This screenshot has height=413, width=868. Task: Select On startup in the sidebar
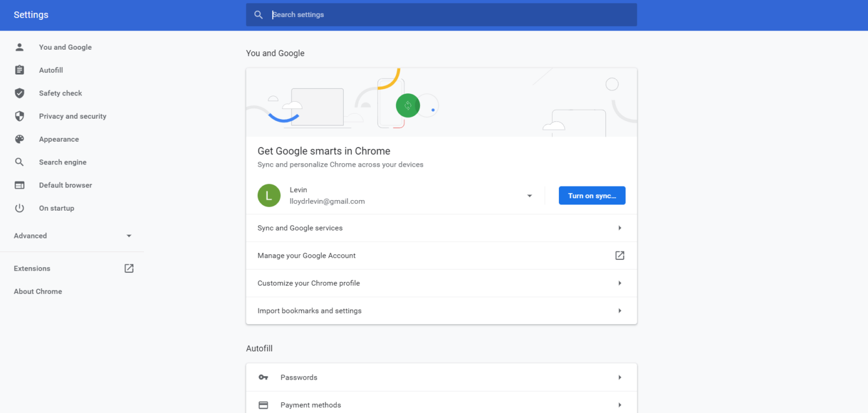click(x=57, y=208)
